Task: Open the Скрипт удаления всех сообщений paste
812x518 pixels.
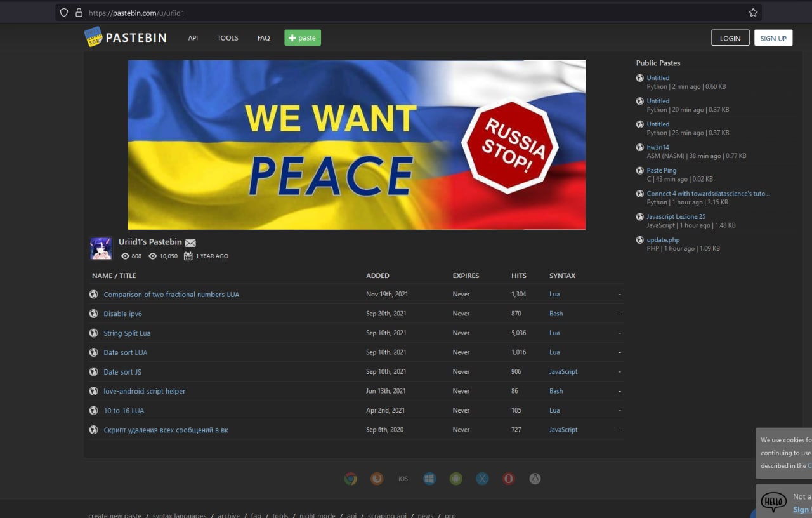Action: click(x=166, y=430)
